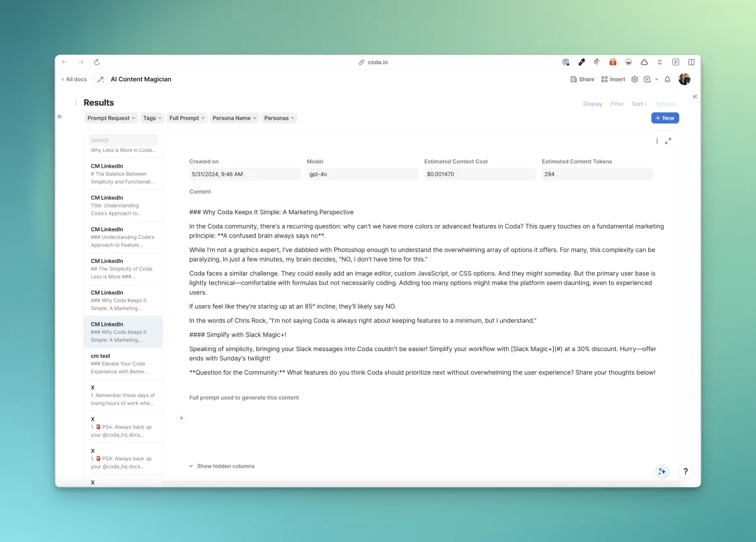Return to All docs
This screenshot has width=756, height=542.
pyautogui.click(x=74, y=79)
